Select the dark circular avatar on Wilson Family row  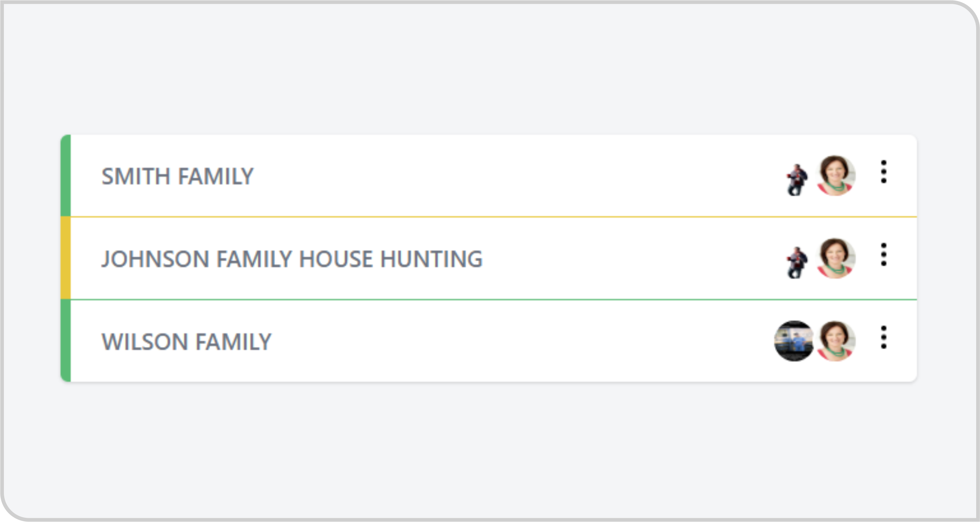794,341
